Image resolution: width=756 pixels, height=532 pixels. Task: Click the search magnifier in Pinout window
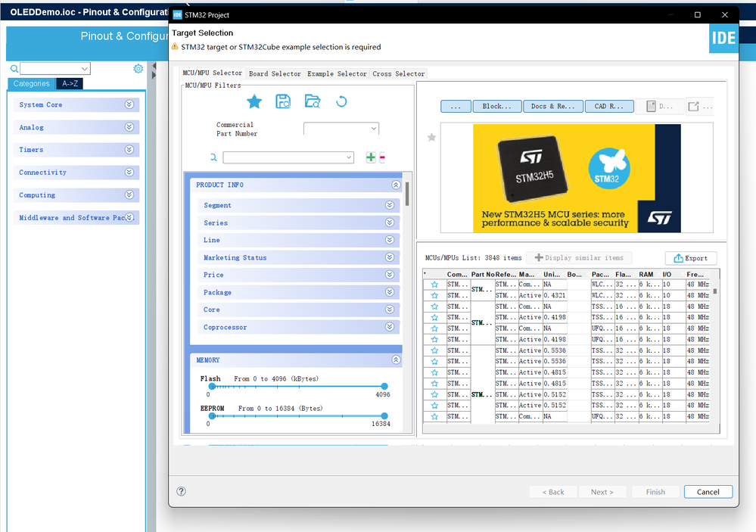click(14, 69)
